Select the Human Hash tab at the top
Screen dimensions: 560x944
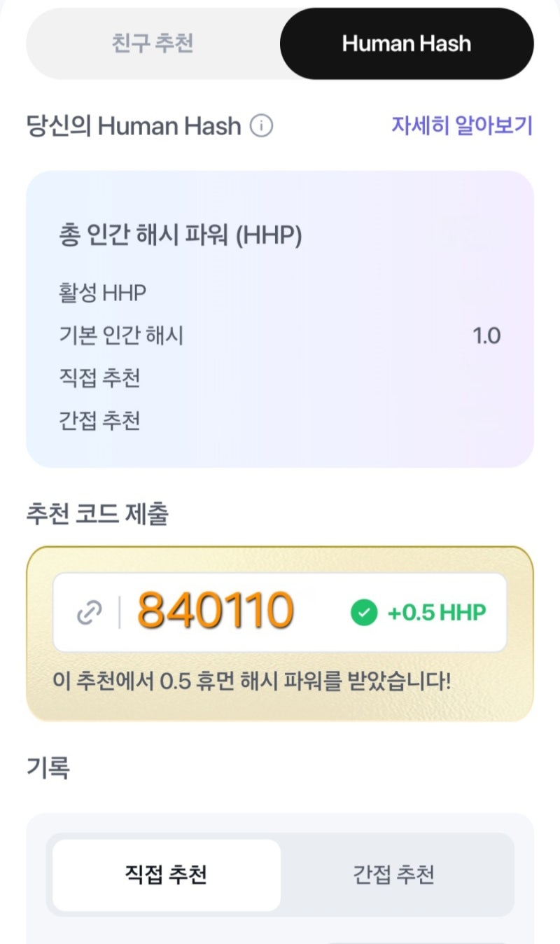coord(407,43)
